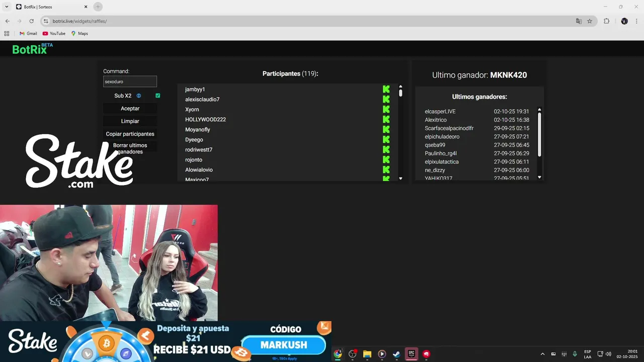Click the Kick icon beside alexisclaudio7
The image size is (644, 362).
click(x=386, y=100)
